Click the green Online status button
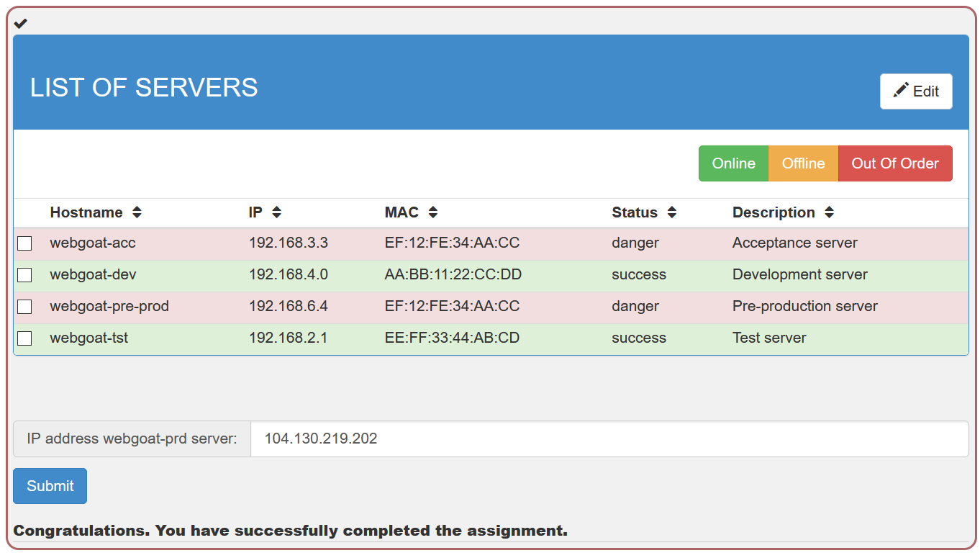The width and height of the screenshot is (980, 553). (x=734, y=163)
